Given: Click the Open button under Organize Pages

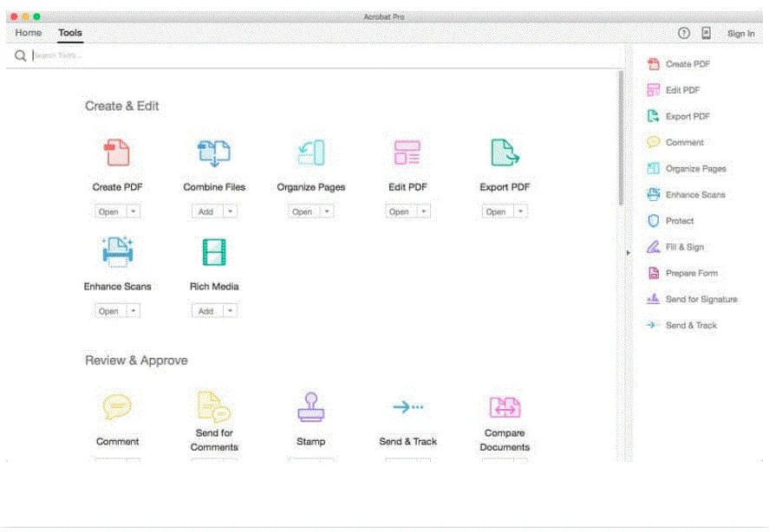Looking at the screenshot, I should pos(304,211).
